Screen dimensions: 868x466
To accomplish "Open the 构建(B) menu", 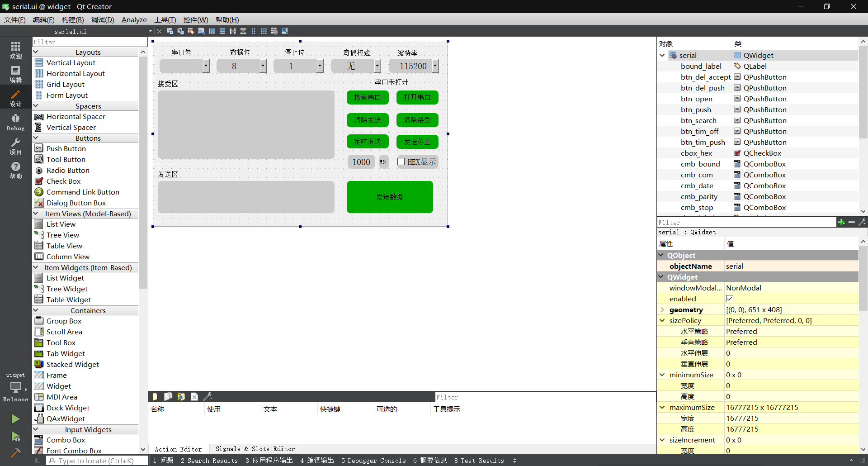I will pos(73,19).
